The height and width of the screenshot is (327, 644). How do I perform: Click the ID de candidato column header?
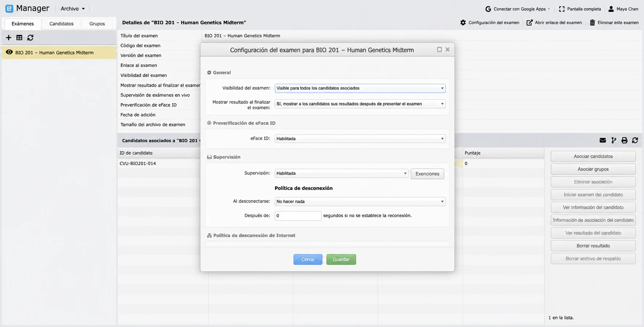pyautogui.click(x=163, y=153)
